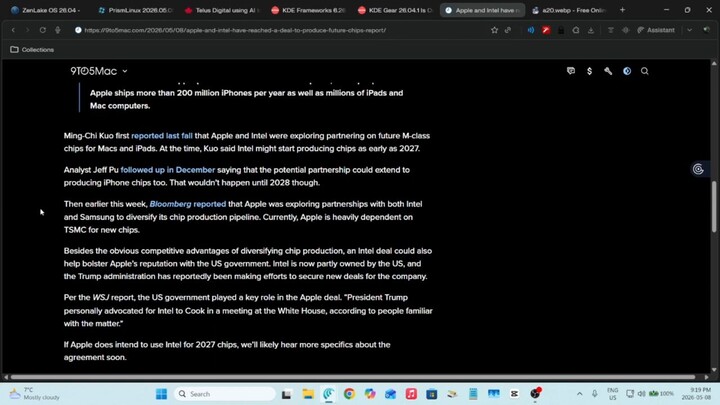Open the weather widget showing Mostly cloudy
Image resolution: width=720 pixels, height=405 pixels.
[35, 394]
